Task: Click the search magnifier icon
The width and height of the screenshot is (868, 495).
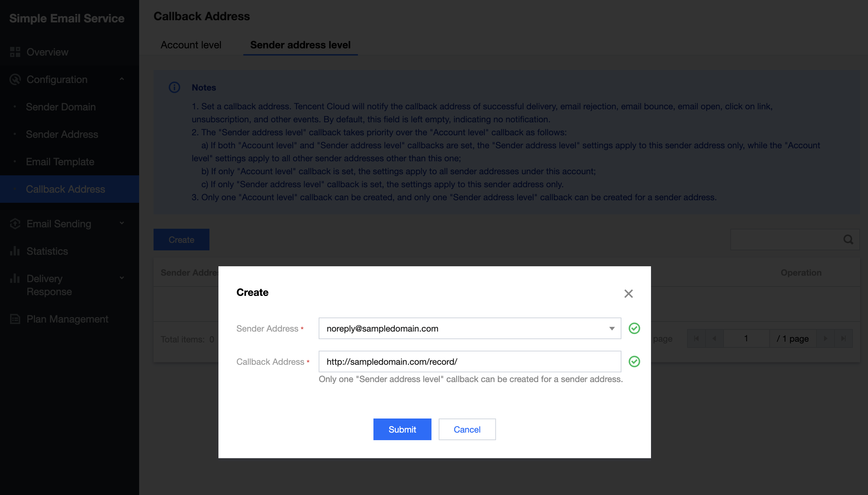Action: click(848, 240)
